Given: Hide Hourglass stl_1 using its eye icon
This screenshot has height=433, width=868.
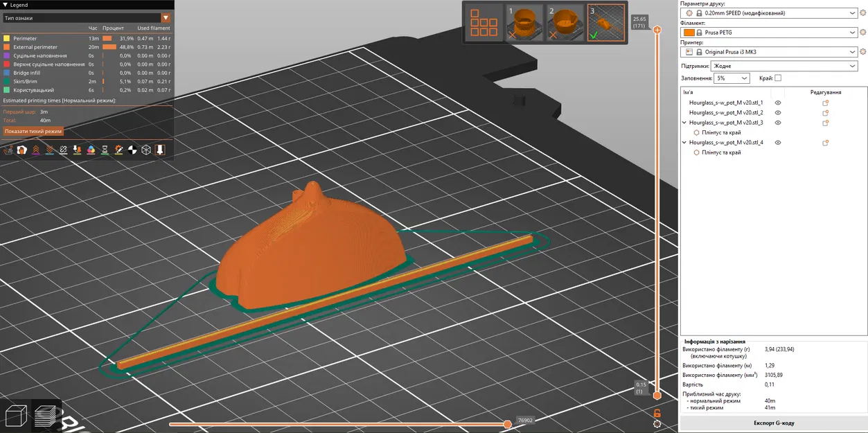Looking at the screenshot, I should point(778,103).
